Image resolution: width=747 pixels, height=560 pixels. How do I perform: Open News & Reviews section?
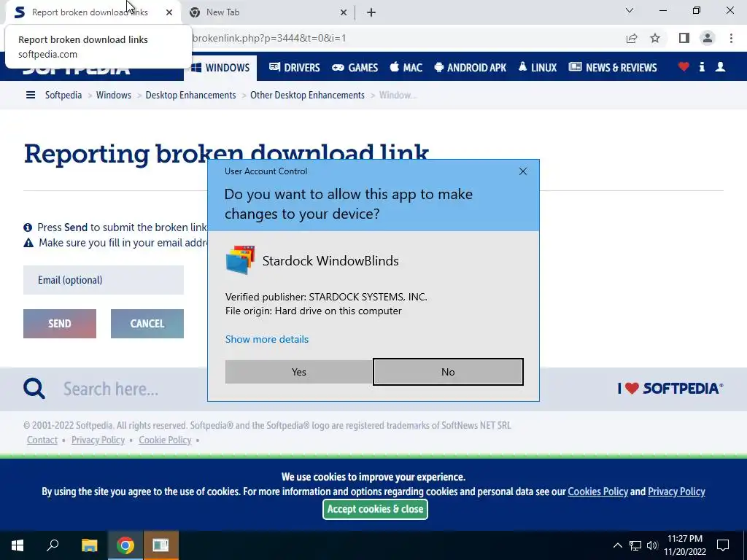613,68
